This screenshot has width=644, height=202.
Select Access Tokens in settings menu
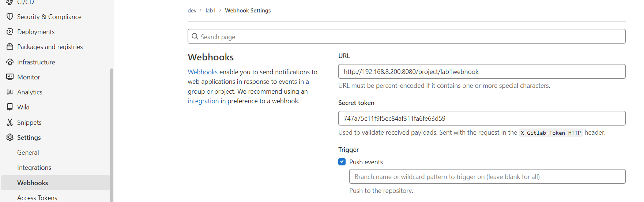(x=37, y=198)
